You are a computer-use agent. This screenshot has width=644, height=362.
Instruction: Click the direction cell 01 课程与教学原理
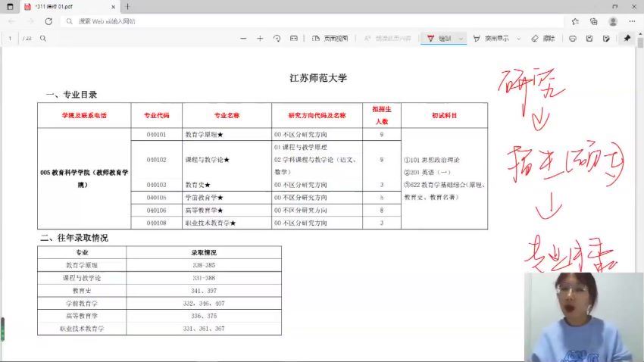[x=301, y=147]
